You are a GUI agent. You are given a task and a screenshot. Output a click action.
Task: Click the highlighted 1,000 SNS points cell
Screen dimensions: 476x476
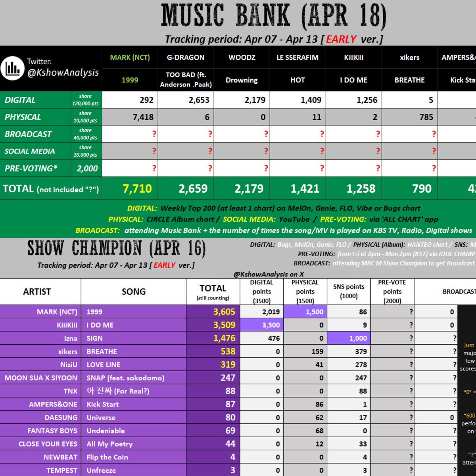349,338
